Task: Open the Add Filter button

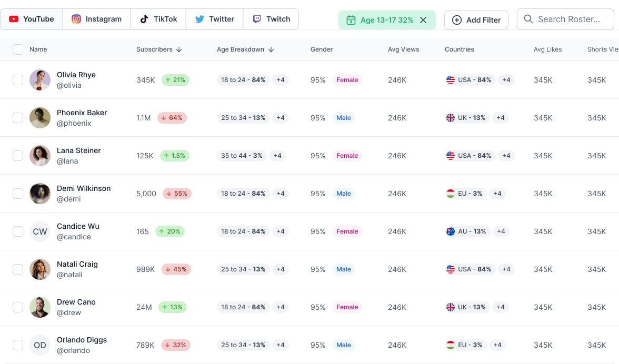Action: [476, 20]
